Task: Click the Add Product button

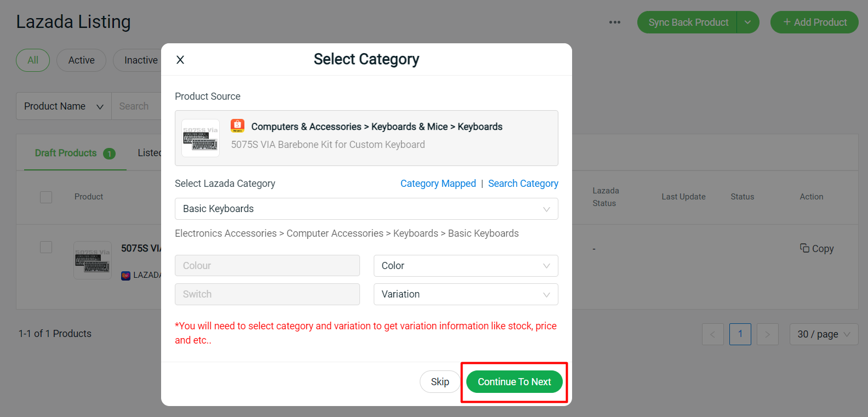Action: click(814, 22)
